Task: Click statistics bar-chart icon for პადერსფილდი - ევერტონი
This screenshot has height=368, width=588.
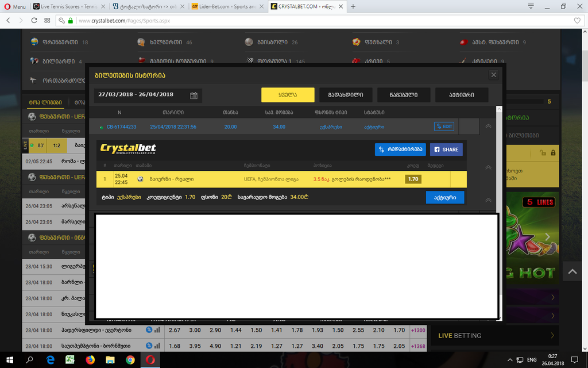Action: 157,329
